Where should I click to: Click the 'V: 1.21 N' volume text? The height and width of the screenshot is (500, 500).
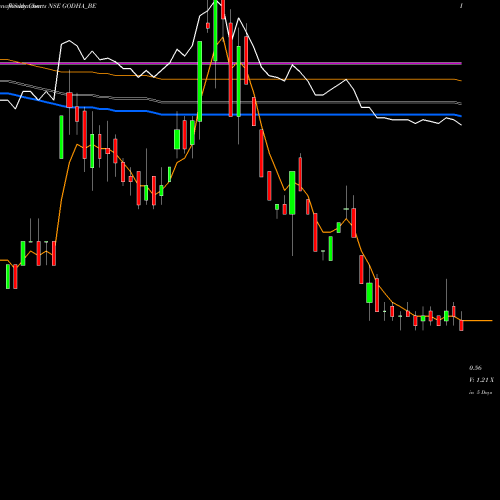click(481, 380)
